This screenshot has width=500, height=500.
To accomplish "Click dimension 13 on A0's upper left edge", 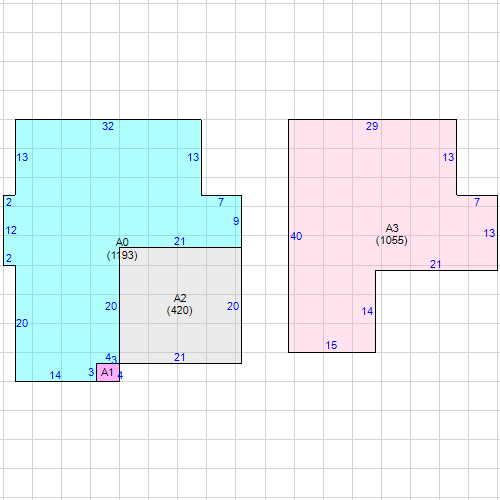I will point(22,157).
